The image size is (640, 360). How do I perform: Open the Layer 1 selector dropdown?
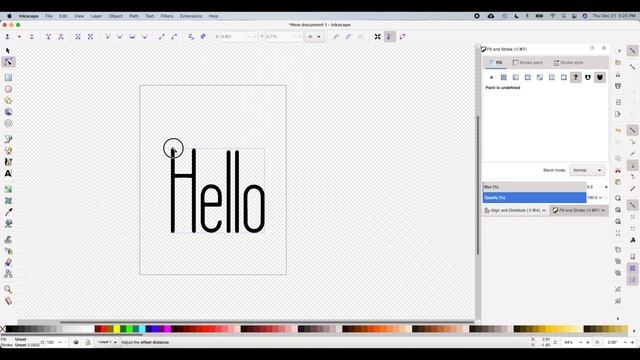point(108,342)
